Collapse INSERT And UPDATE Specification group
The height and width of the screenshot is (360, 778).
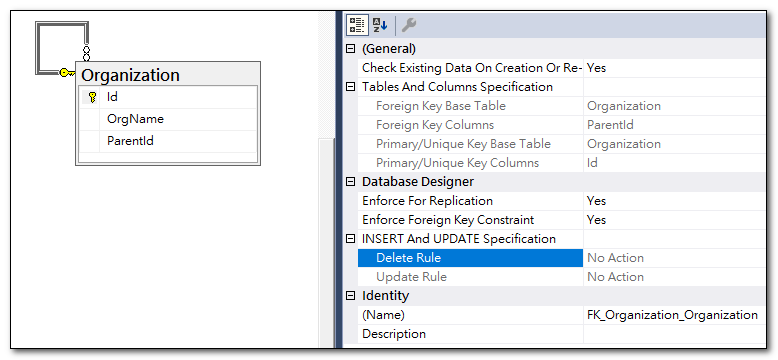coord(351,239)
